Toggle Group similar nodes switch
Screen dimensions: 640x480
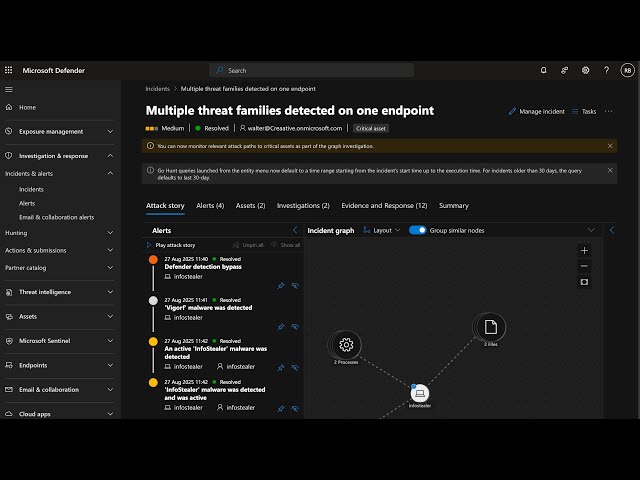coord(417,230)
